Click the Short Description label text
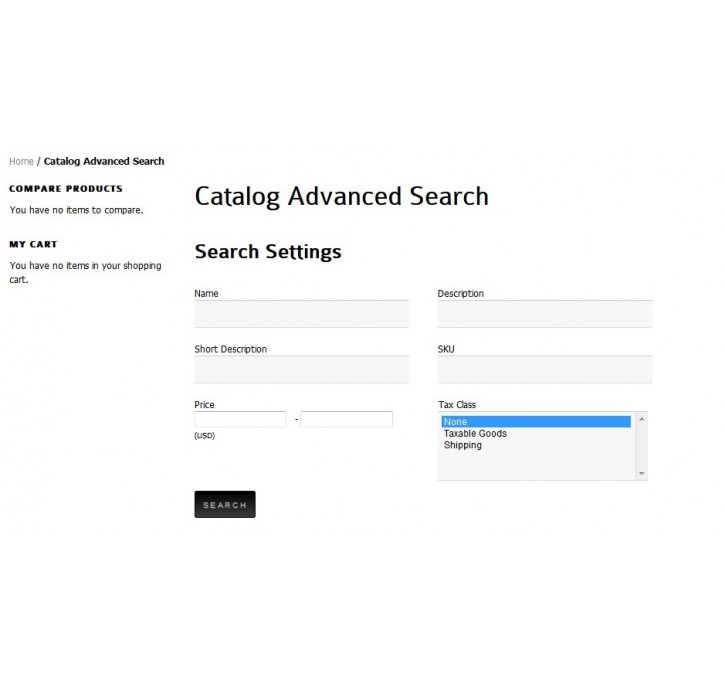 tap(231, 349)
